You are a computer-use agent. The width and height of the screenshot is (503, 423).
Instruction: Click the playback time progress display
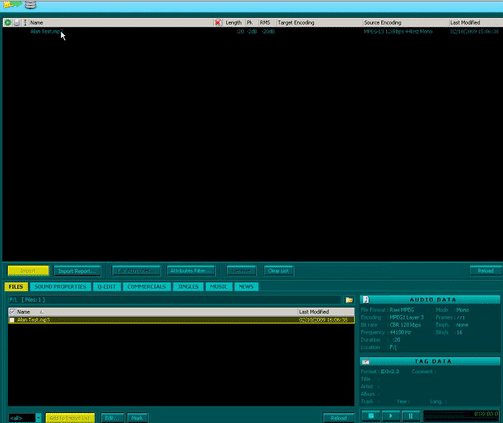(462, 416)
